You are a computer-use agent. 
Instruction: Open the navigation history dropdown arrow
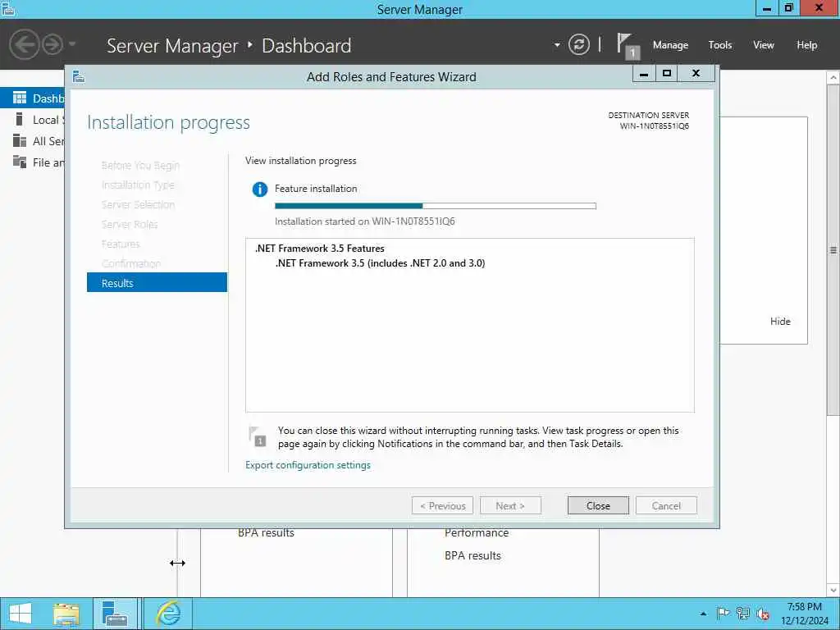click(72, 44)
